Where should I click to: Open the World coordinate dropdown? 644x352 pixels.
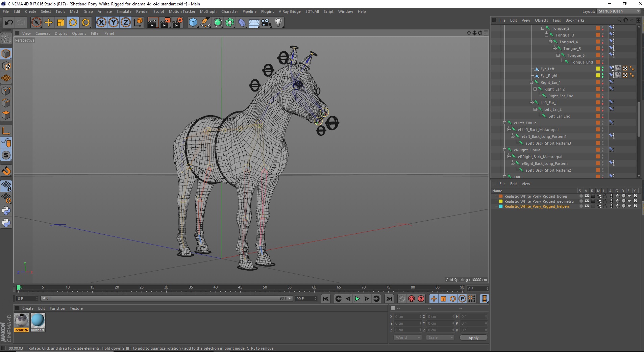click(x=408, y=337)
